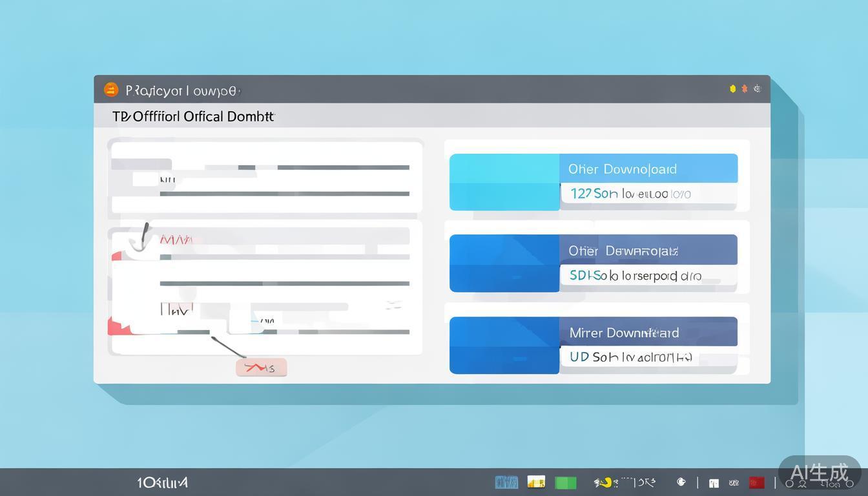
Task: Click the taskbar start label on left
Action: [162, 482]
